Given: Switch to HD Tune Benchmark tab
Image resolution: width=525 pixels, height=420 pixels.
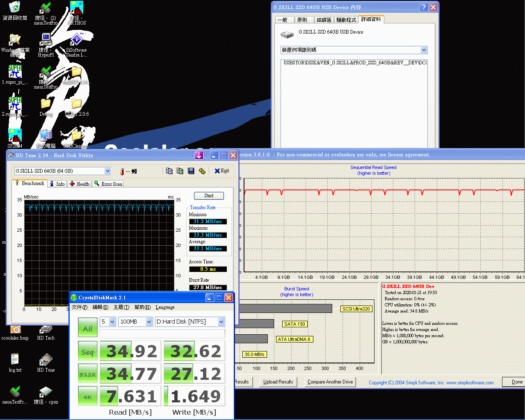Looking at the screenshot, I should 30,183.
